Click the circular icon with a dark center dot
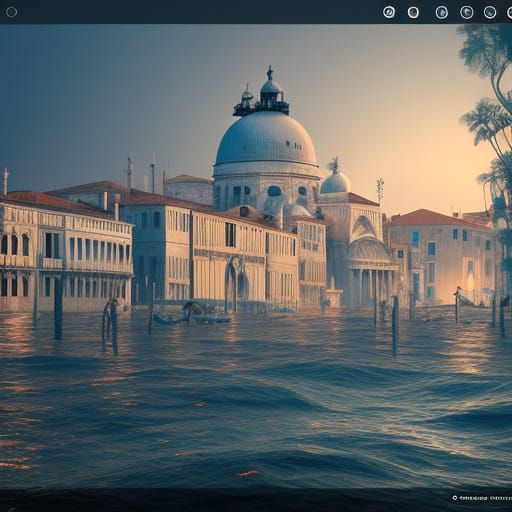The height and width of the screenshot is (512, 512). [x=413, y=13]
